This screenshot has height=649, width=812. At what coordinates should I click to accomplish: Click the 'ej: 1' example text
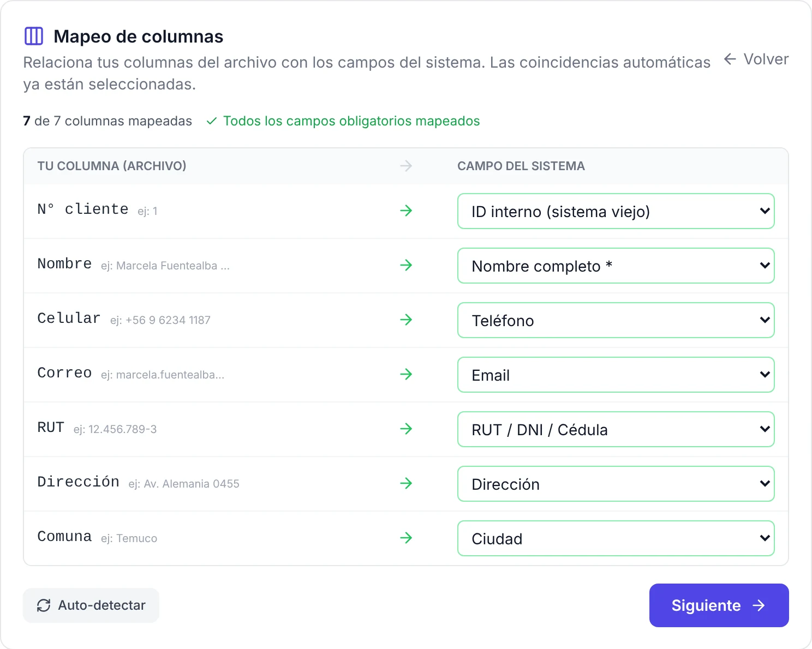(147, 211)
